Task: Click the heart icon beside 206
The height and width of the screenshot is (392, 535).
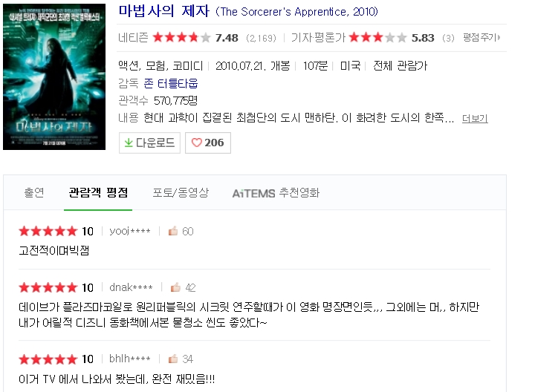Action: pyautogui.click(x=196, y=143)
